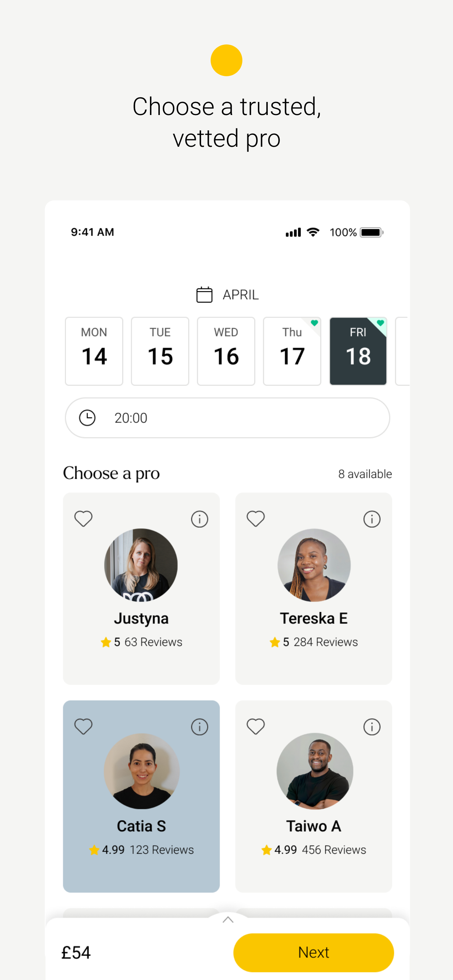Viewport: 453px width, 980px height.
Task: Open info for Justyna
Action: (x=199, y=519)
